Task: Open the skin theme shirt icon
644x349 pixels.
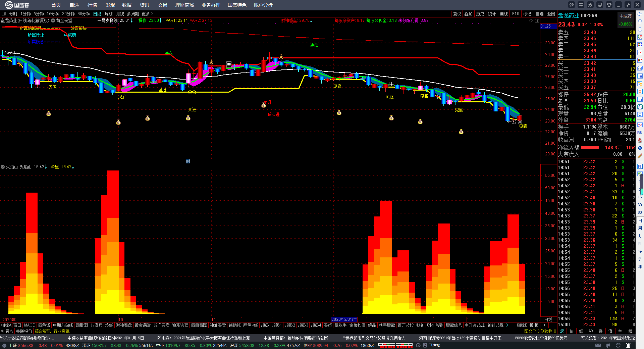Action: (609, 5)
